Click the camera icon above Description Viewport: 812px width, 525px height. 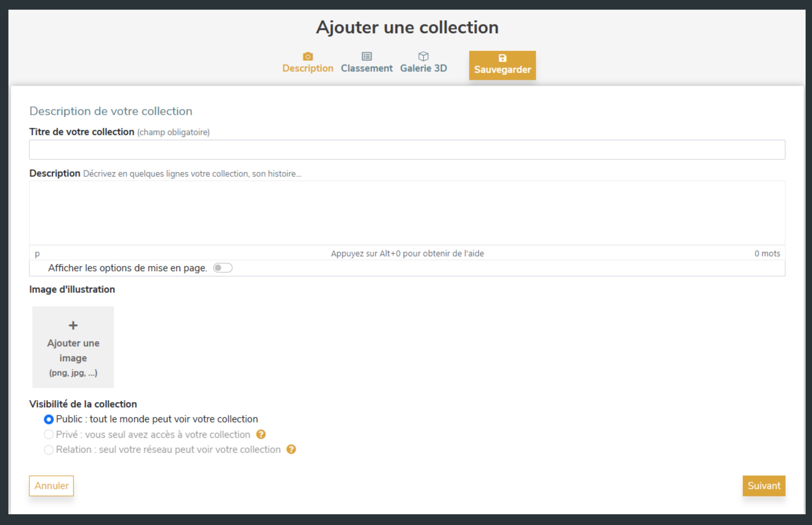point(308,56)
